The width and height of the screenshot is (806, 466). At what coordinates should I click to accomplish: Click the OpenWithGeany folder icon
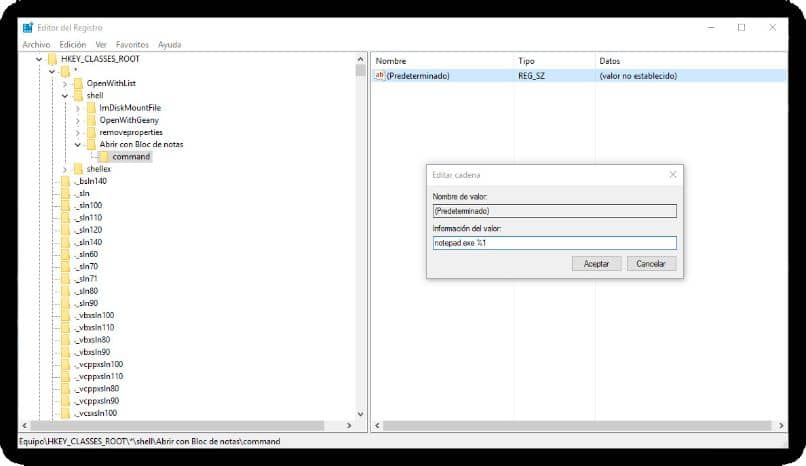pos(91,120)
